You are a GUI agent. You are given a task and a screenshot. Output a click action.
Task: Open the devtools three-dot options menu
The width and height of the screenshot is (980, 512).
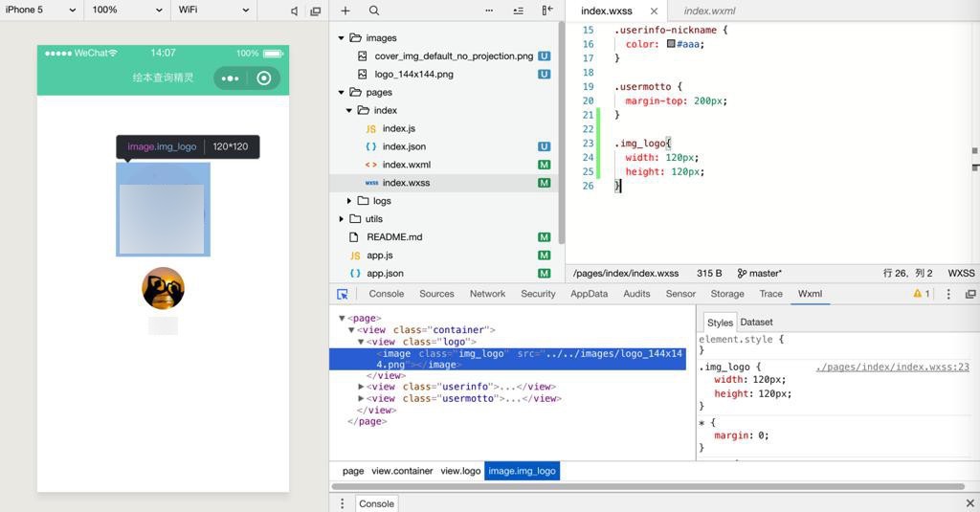[x=948, y=294]
